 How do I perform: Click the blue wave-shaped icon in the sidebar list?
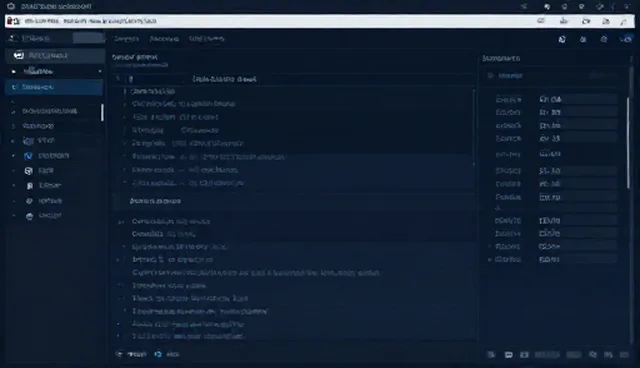coord(28,156)
